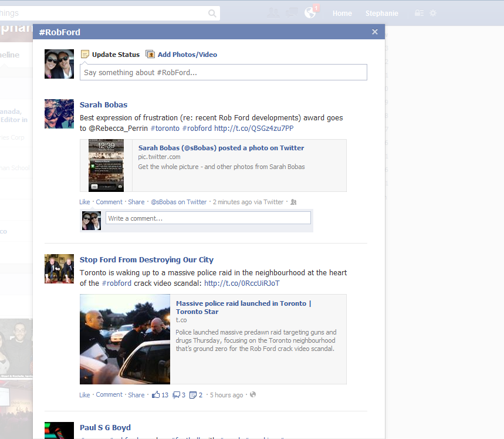Open Paul S G Boyd's profile link
This screenshot has width=504, height=439.
coord(105,428)
